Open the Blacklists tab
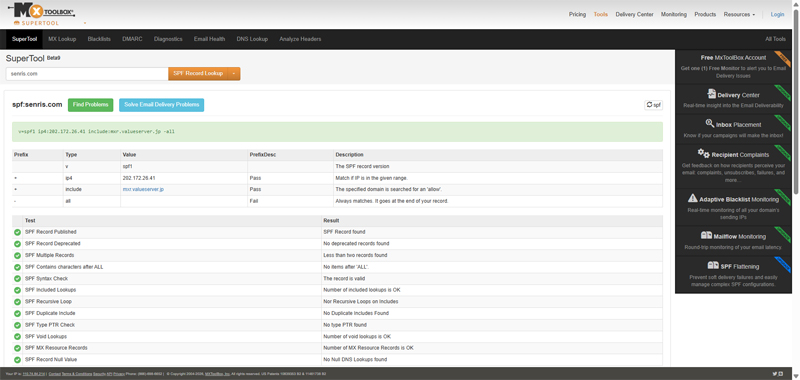Viewport: 800px width, 380px height. coord(99,39)
